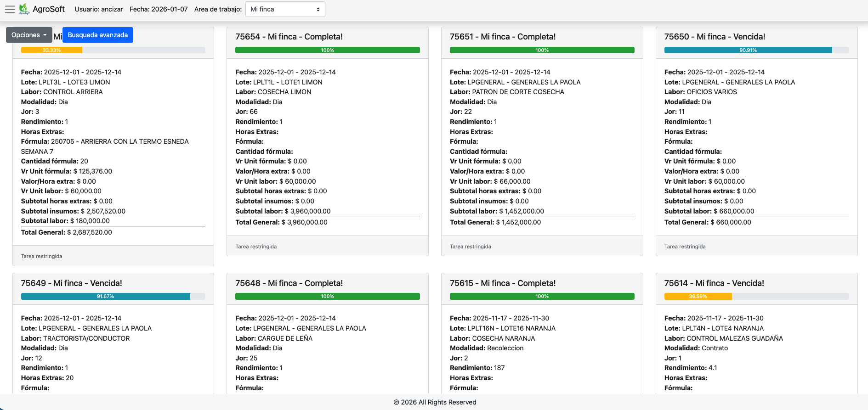Click the AgroSoft leaf logo
This screenshot has width=868, height=410.
tap(24, 9)
